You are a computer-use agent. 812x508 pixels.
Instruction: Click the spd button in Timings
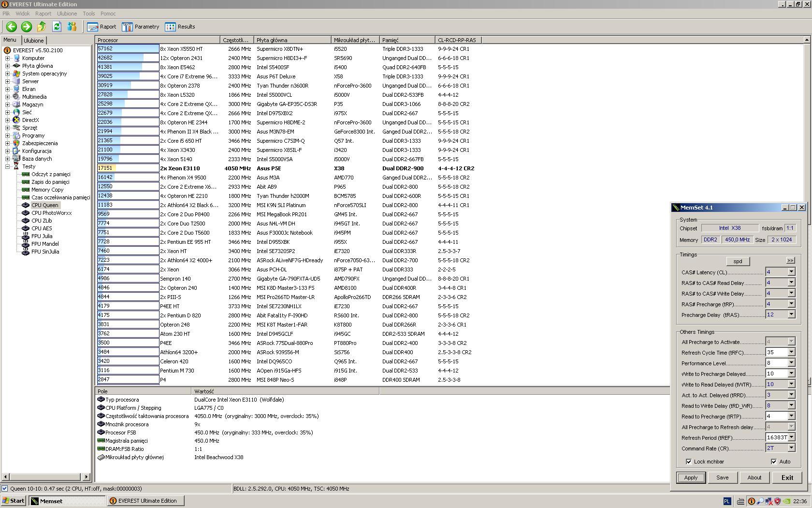click(x=738, y=261)
